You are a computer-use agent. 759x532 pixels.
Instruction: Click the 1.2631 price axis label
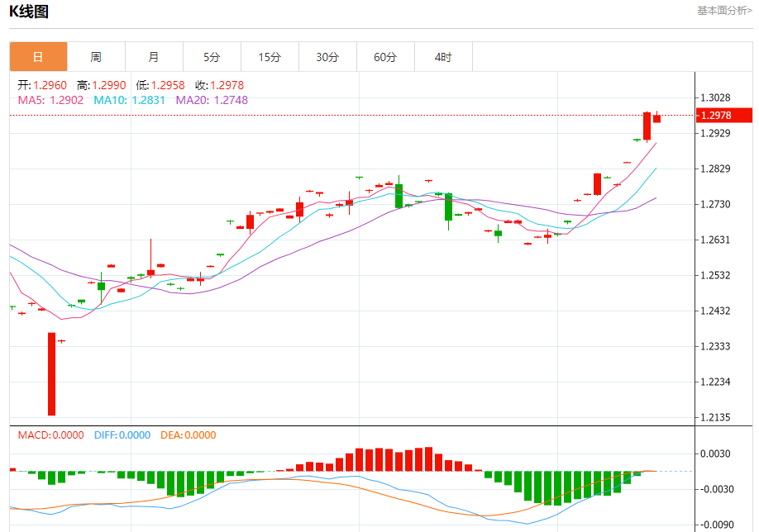point(715,240)
